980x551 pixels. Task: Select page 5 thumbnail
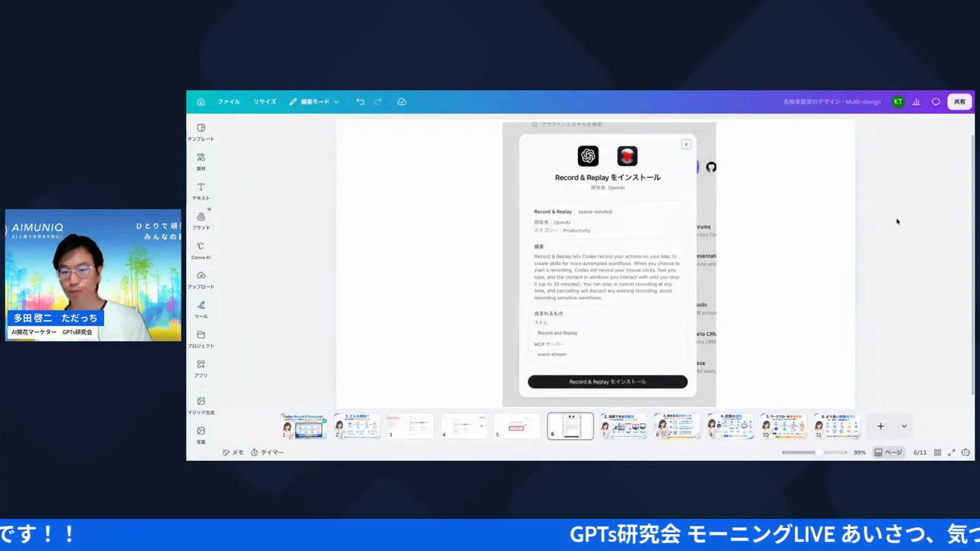(x=517, y=426)
